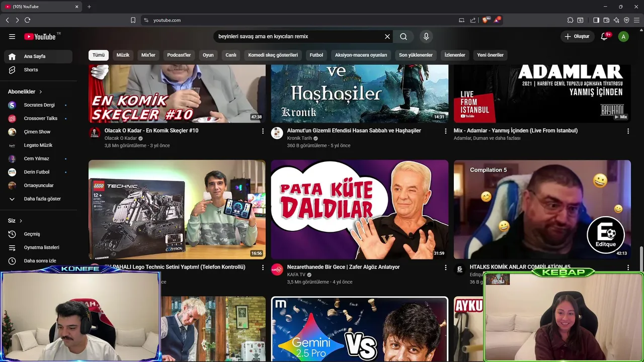Viewport: 644px width, 362px height.
Task: Expand the Abonelikler section chevron
Action: (40, 92)
